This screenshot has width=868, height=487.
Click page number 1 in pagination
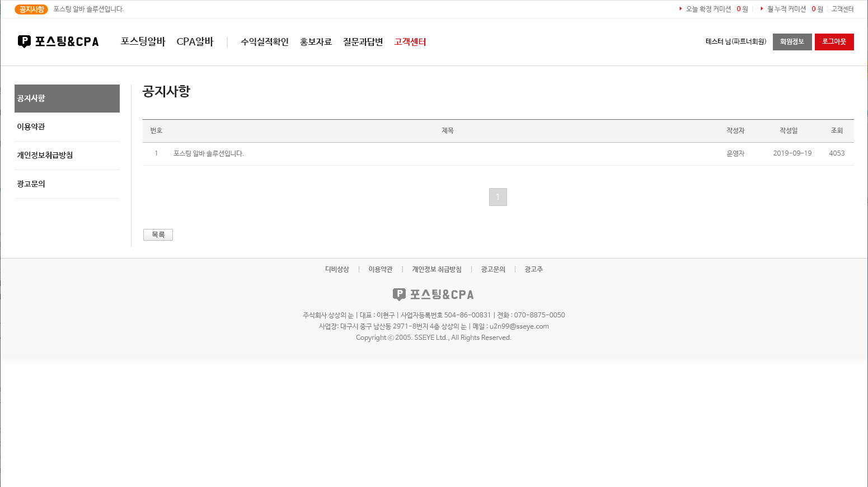click(498, 197)
